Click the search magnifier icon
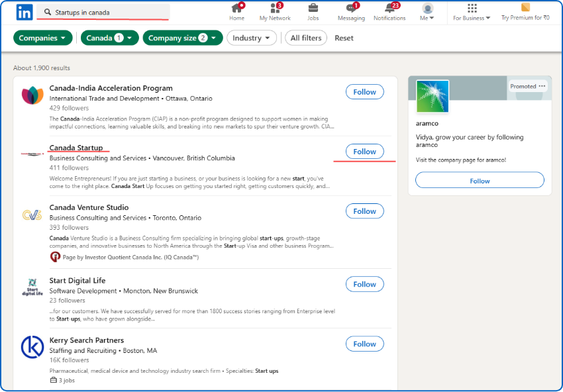The height and width of the screenshot is (392, 563). point(48,12)
